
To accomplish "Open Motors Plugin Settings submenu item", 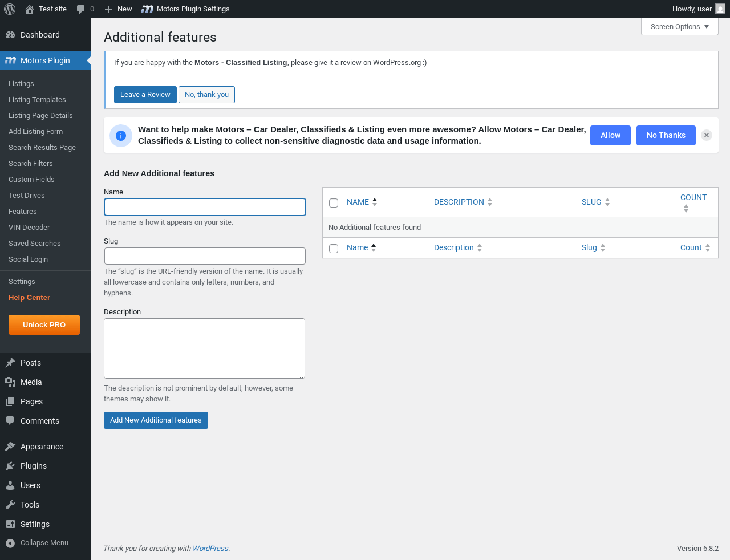I will (x=22, y=282).
